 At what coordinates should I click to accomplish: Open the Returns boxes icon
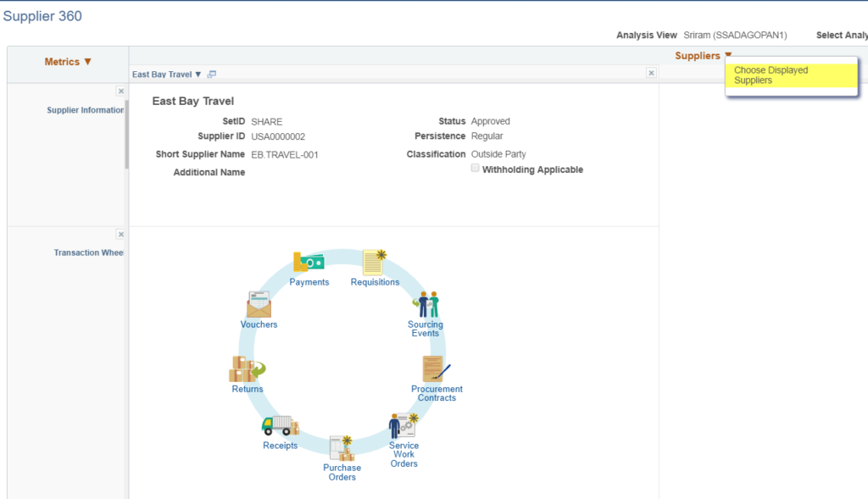[x=247, y=369]
